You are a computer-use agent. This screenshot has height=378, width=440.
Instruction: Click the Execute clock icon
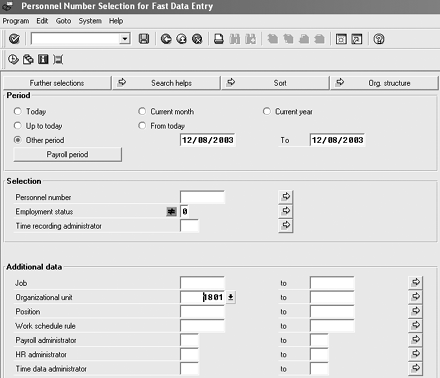coord(13,60)
